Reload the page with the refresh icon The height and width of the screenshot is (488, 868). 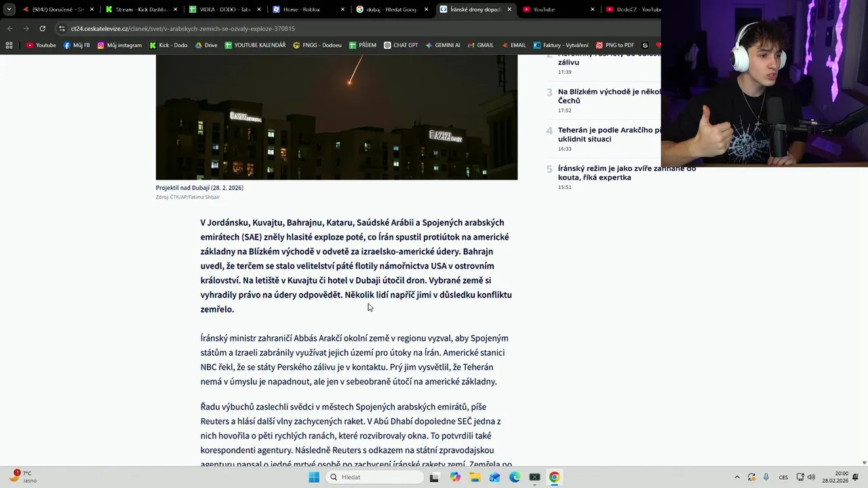(x=42, y=28)
